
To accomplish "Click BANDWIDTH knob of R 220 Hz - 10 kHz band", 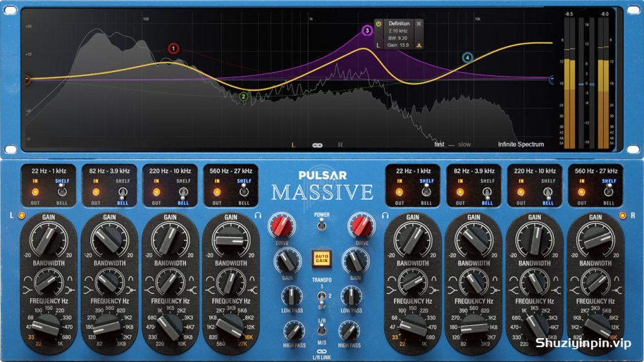I will point(535,282).
